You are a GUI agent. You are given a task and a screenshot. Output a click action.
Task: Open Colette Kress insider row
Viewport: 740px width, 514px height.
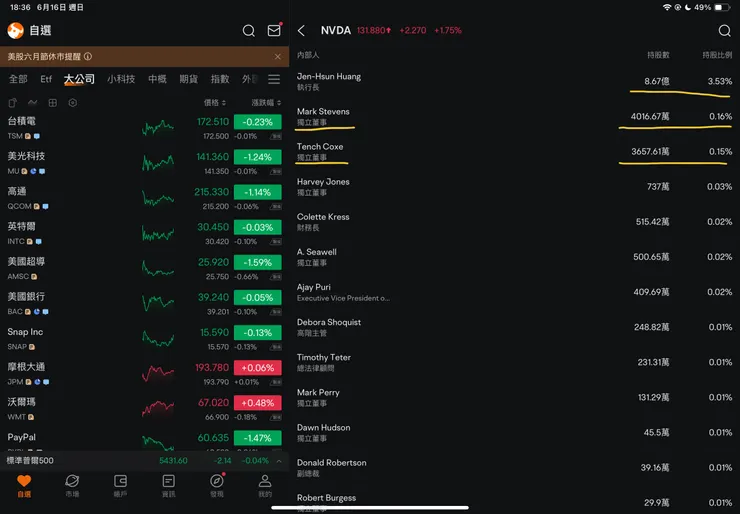click(514, 222)
